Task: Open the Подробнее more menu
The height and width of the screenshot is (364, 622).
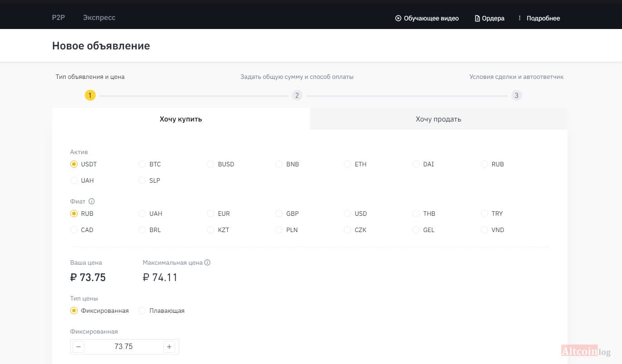Action: point(539,18)
